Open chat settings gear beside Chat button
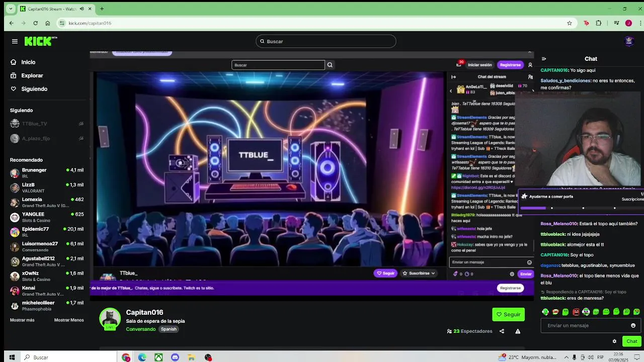Image resolution: width=644 pixels, height=362 pixels. (x=614, y=341)
